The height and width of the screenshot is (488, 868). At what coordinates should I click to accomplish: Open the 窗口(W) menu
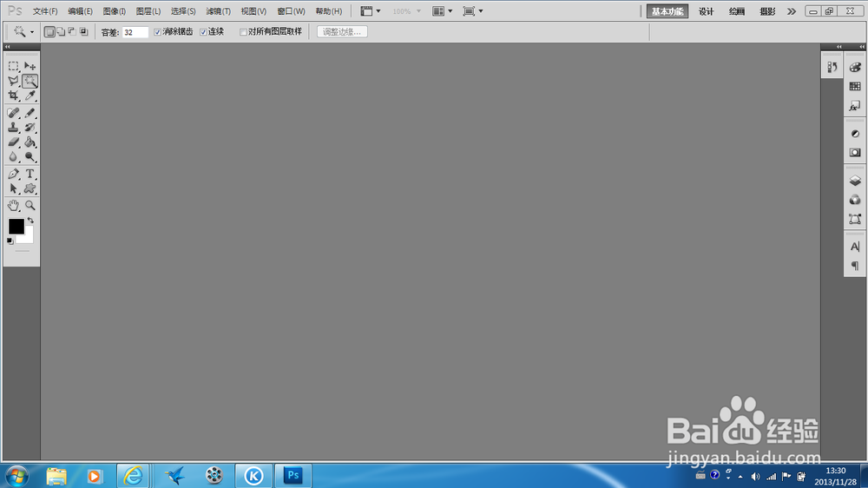pos(291,11)
